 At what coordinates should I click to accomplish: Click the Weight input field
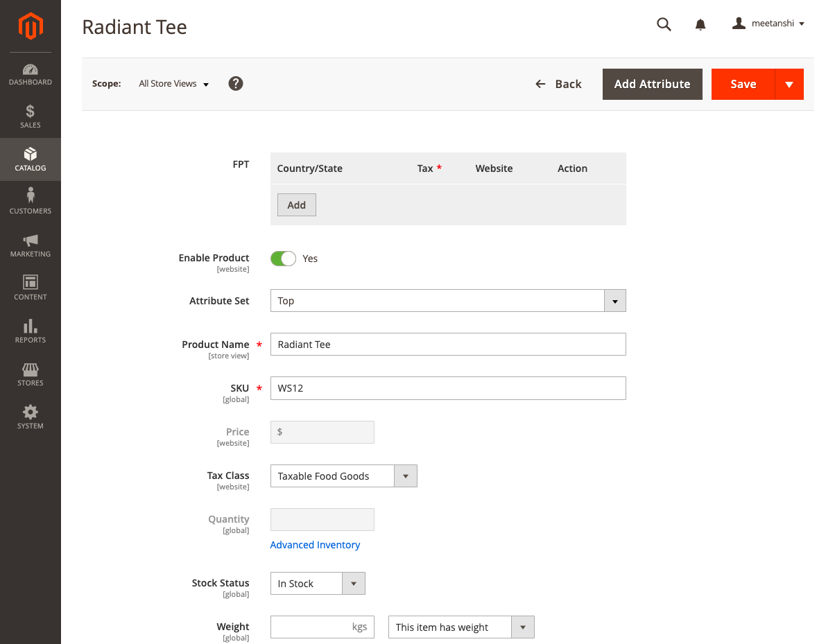coord(322,627)
